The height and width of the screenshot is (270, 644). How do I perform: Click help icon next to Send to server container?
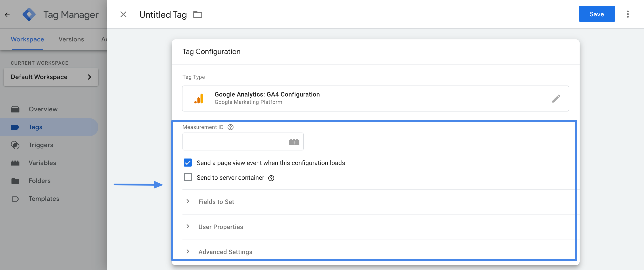(271, 178)
